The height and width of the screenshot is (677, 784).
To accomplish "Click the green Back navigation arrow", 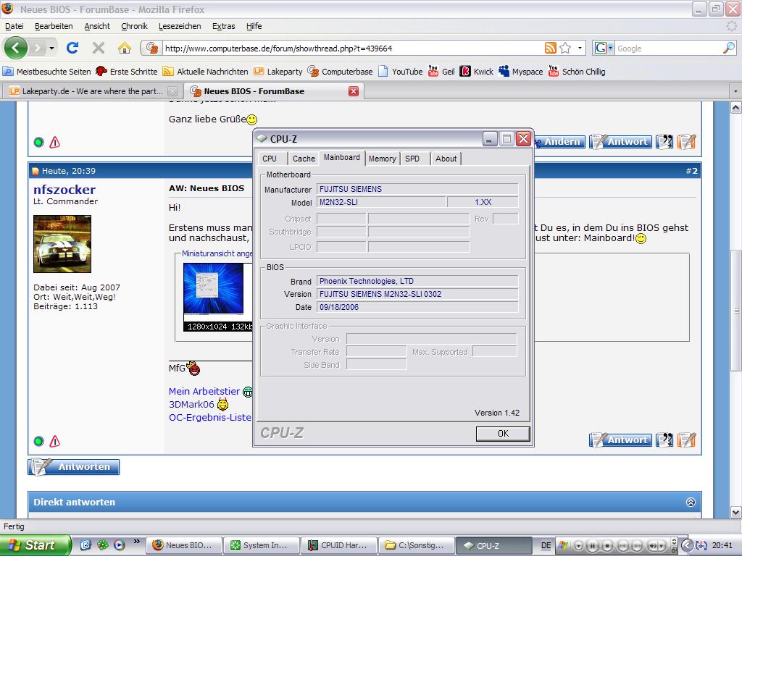I will [x=15, y=48].
